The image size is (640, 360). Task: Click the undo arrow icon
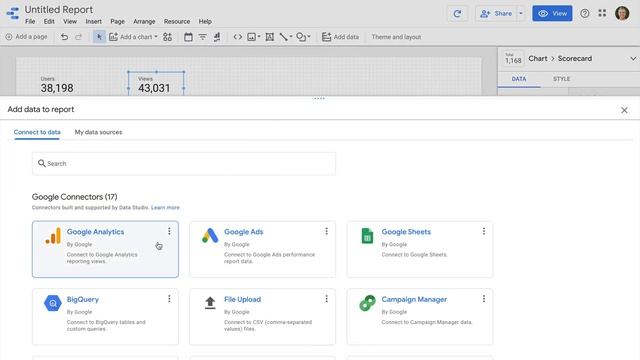[x=64, y=37]
